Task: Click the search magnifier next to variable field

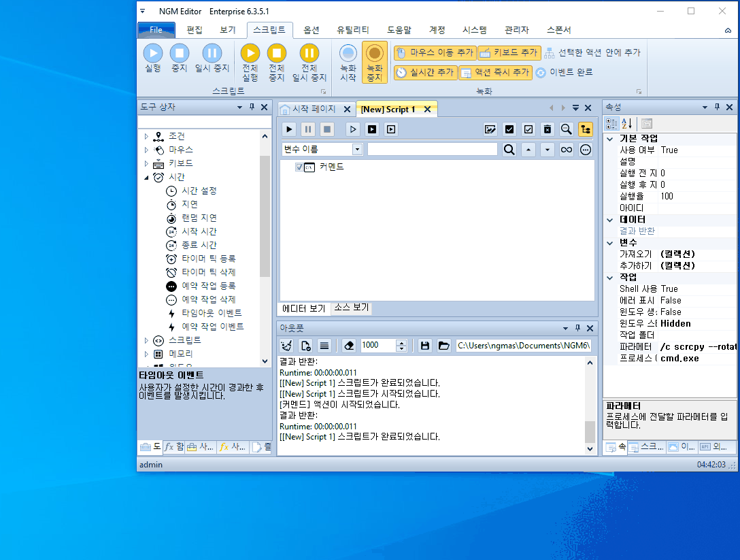Action: point(509,150)
